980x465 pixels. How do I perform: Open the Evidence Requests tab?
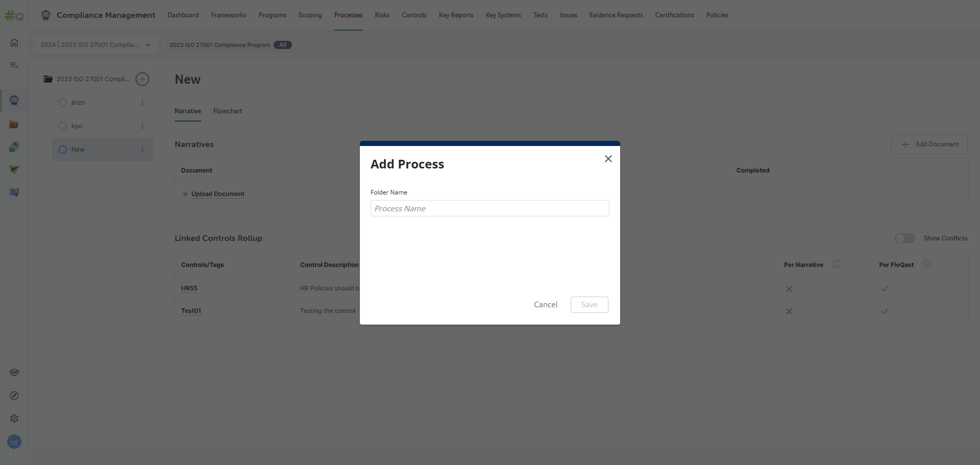tap(616, 15)
